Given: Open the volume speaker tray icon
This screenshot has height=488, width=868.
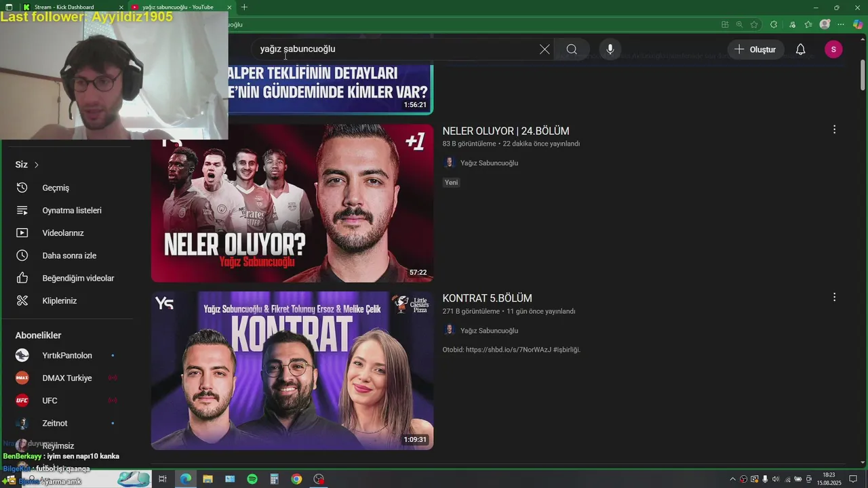Looking at the screenshot, I should pyautogui.click(x=776, y=479).
